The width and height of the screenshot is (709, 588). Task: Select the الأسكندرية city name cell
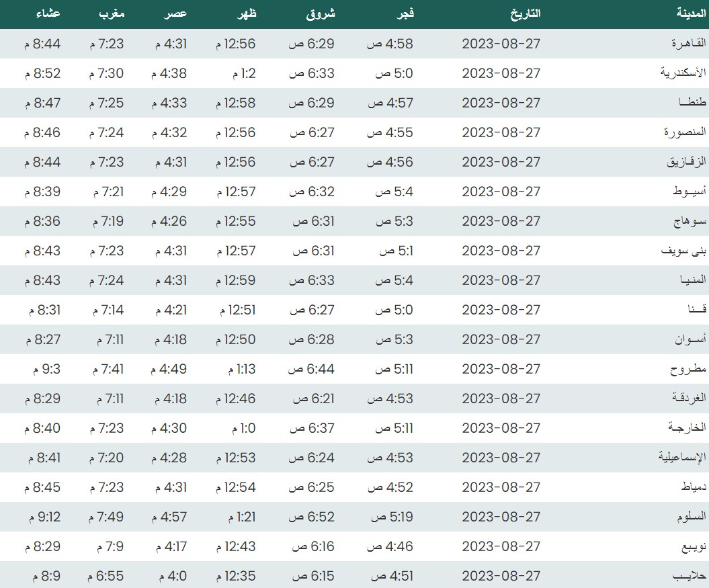coord(681,73)
